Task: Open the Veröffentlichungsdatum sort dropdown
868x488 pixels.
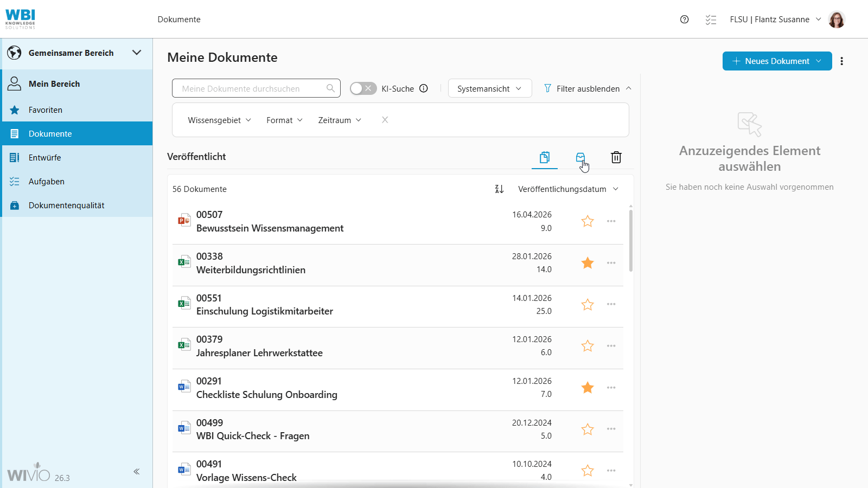Action: click(568, 189)
